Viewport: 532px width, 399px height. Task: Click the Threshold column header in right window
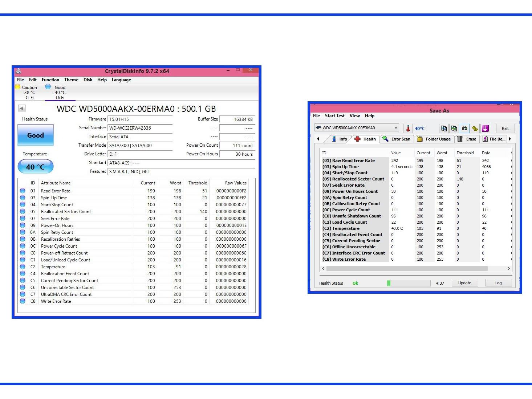[465, 153]
